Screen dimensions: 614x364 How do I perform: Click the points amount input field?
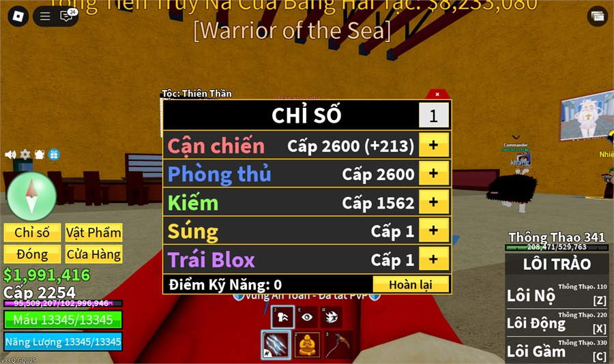[433, 115]
